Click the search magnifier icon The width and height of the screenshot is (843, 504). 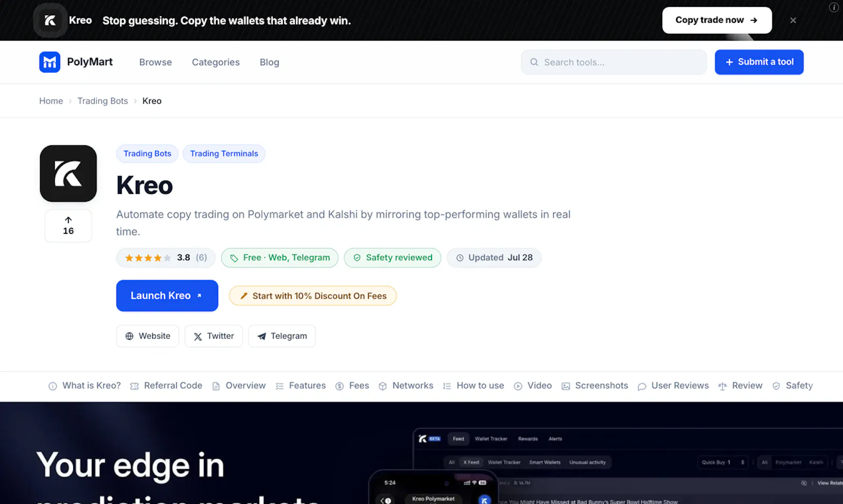point(534,62)
